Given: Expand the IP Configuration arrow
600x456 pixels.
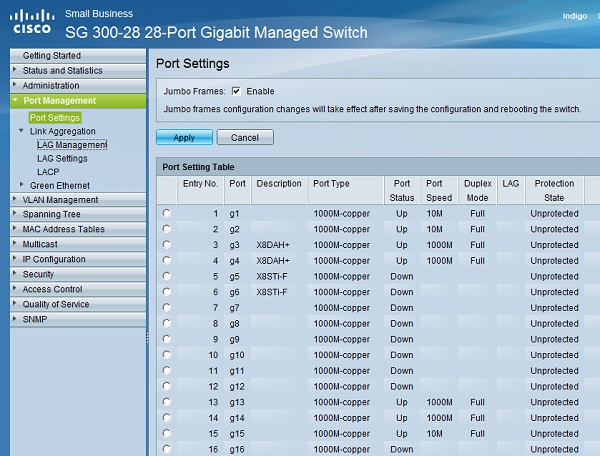Looking at the screenshot, I should point(15,258).
